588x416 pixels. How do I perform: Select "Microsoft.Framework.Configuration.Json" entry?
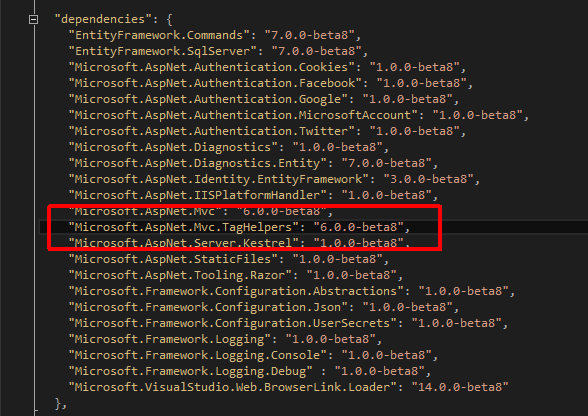click(208, 307)
